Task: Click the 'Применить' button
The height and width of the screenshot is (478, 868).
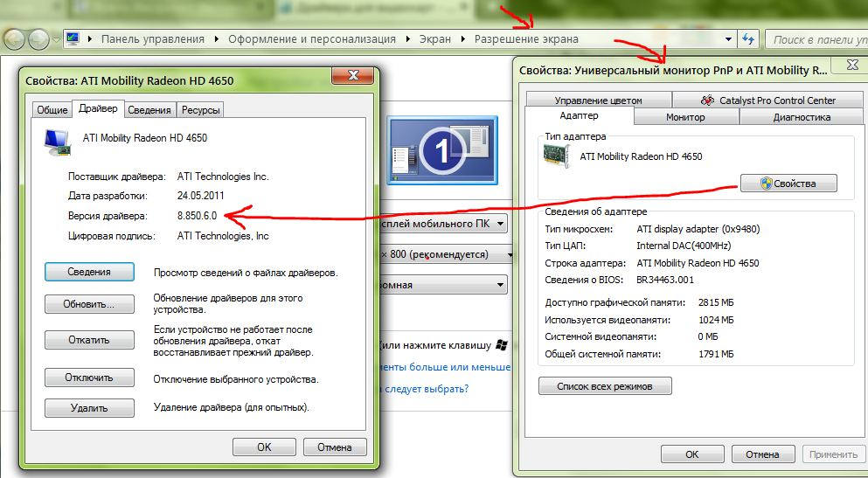Action: [x=833, y=454]
